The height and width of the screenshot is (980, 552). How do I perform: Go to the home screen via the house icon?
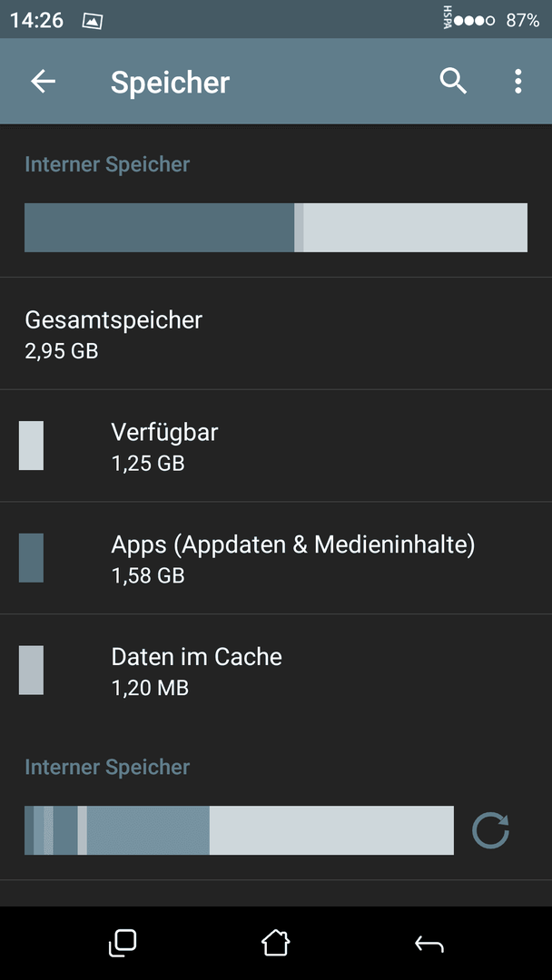276,943
